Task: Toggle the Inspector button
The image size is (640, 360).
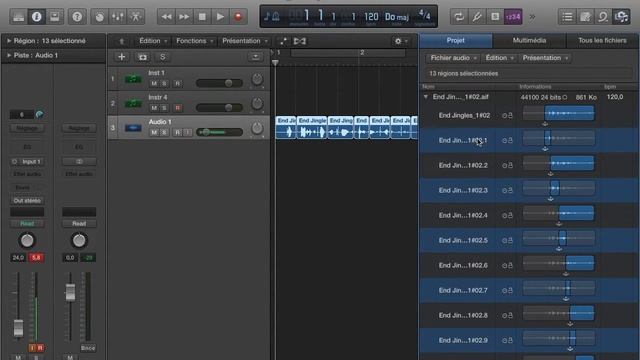Action: point(36,17)
